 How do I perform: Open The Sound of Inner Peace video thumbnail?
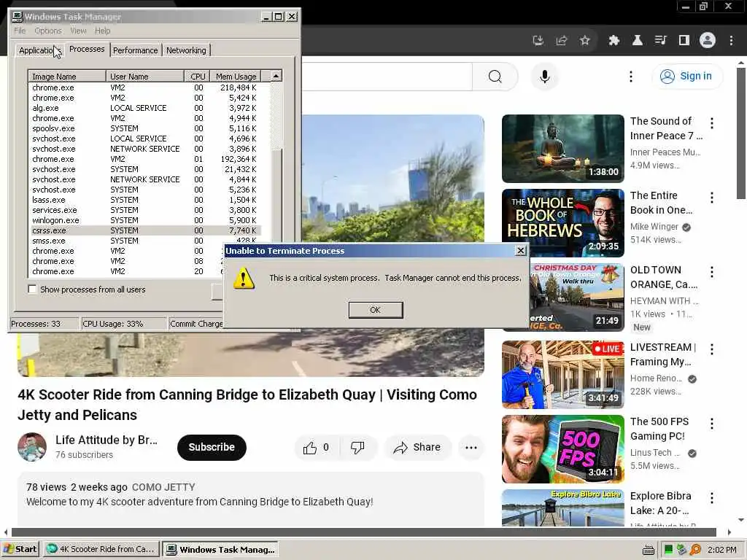562,149
